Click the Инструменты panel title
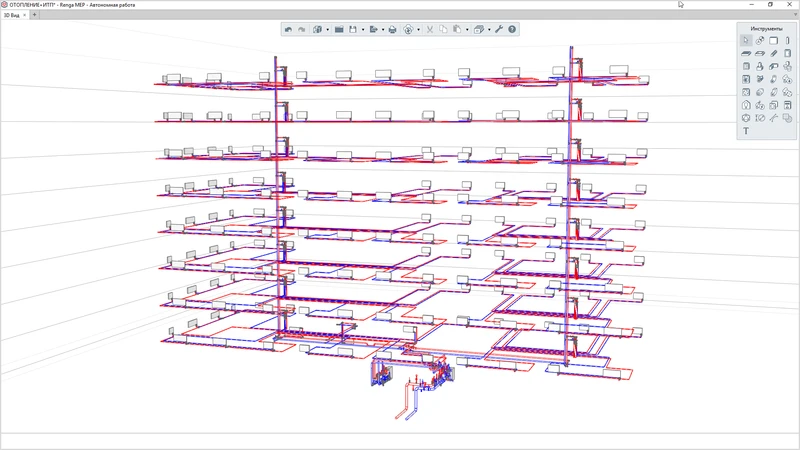The image size is (800, 450). [766, 29]
